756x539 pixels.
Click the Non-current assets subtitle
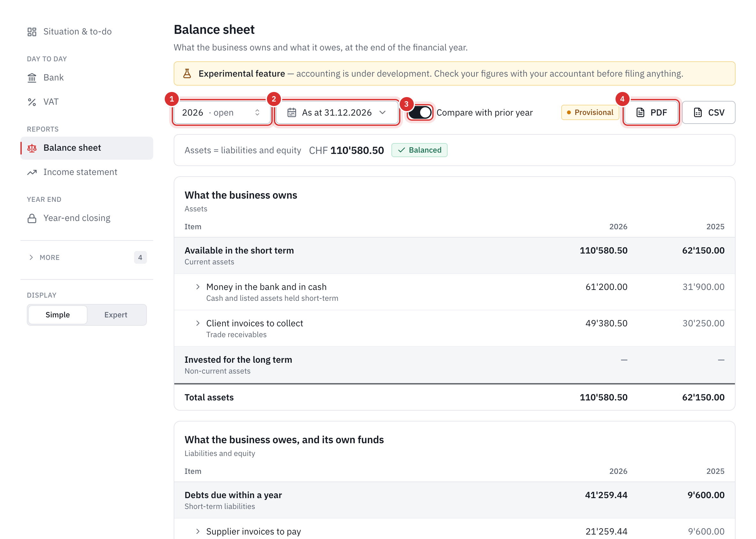(217, 371)
